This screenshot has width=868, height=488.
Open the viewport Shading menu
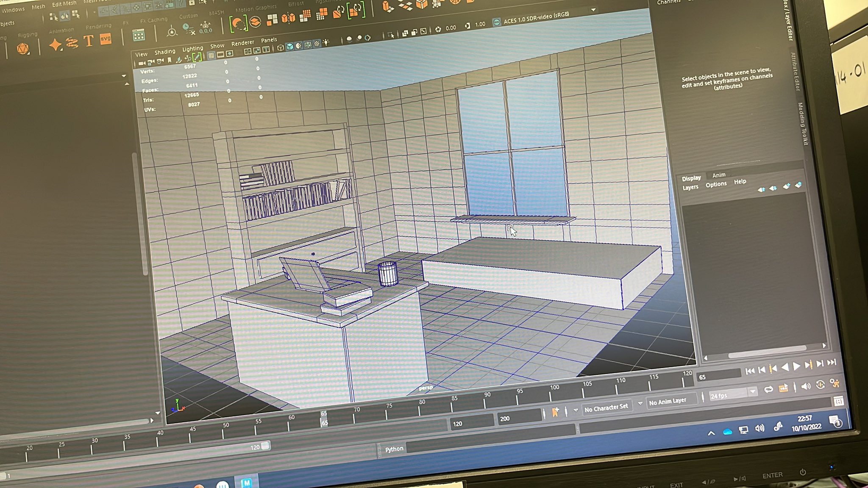[164, 52]
